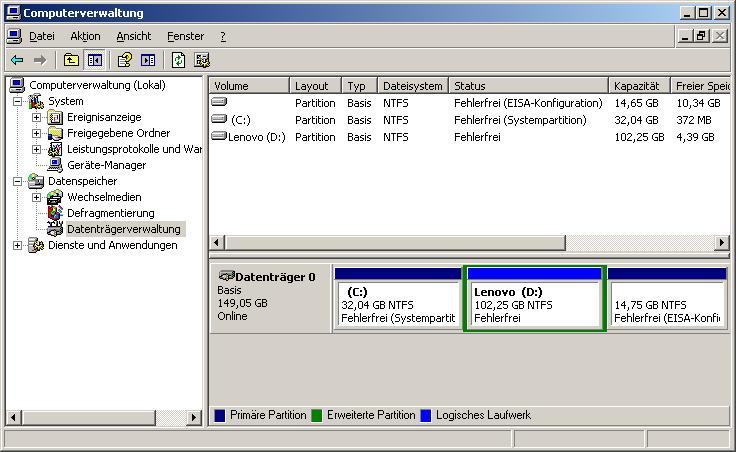Select the 14,75 GB EISA partition block
This screenshot has width=736, height=452.
point(667,299)
